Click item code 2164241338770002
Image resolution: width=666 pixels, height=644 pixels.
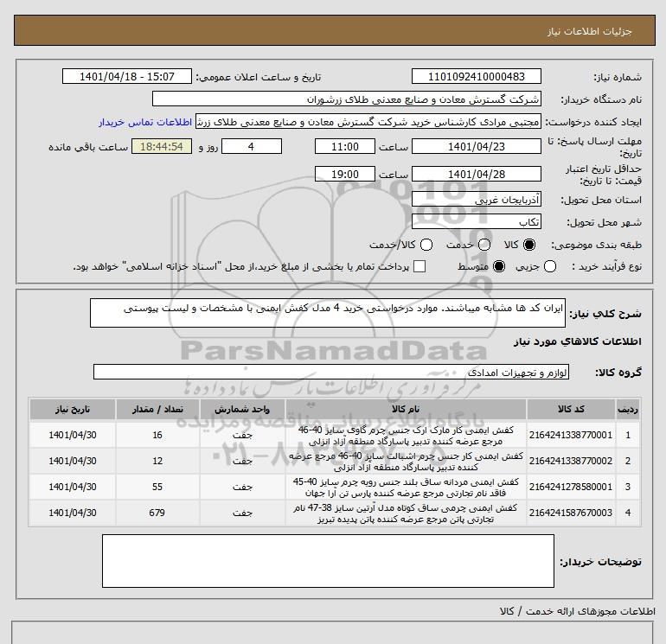pos(571,461)
